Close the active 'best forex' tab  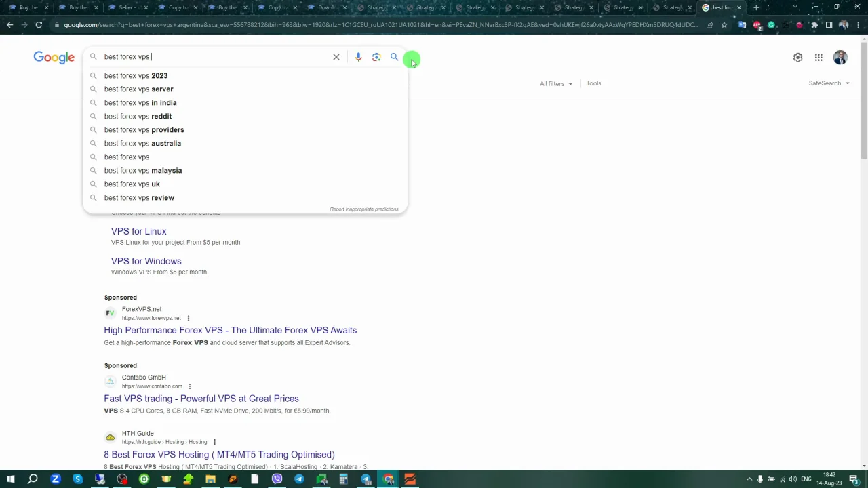point(739,7)
